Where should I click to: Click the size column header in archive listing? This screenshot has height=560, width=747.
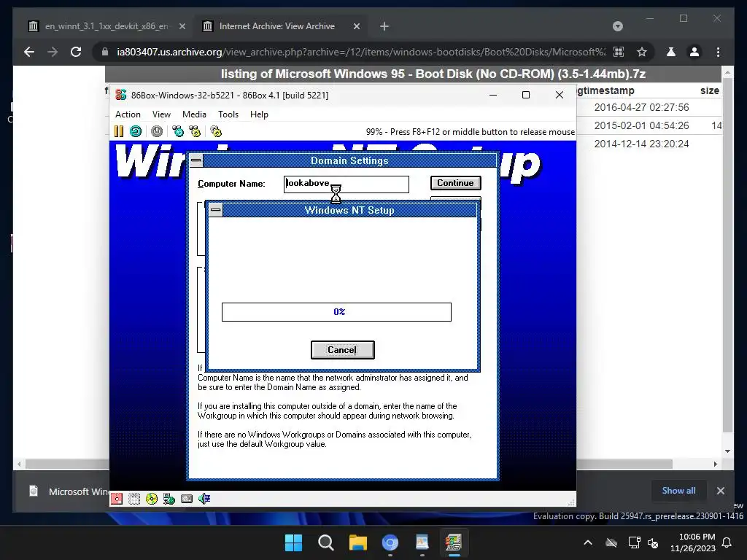[x=709, y=90]
